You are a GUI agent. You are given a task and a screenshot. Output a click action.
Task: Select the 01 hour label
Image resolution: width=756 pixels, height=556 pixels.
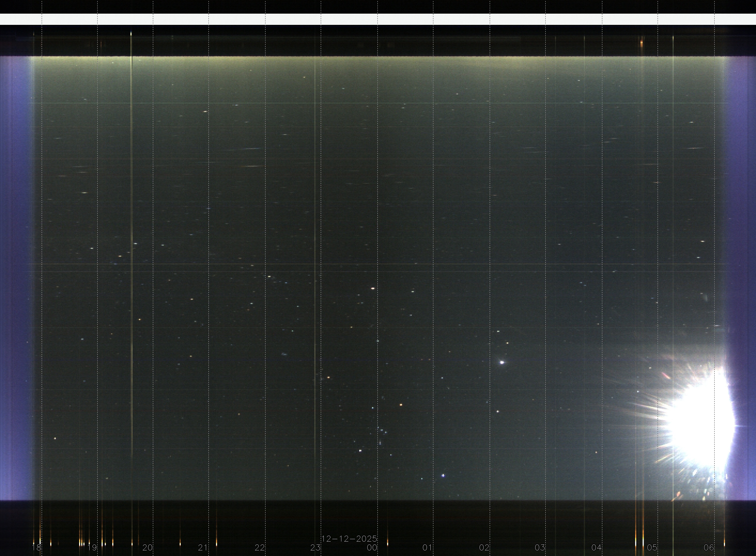point(427,548)
